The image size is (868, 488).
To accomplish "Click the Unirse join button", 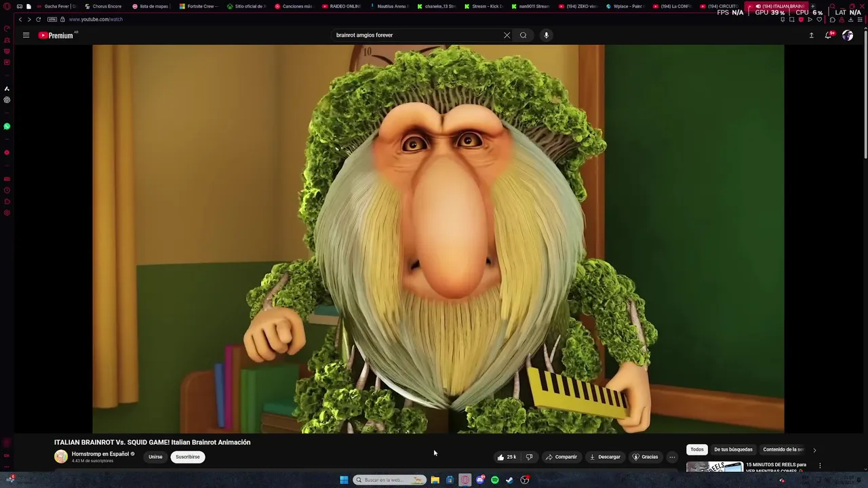I will (x=155, y=457).
